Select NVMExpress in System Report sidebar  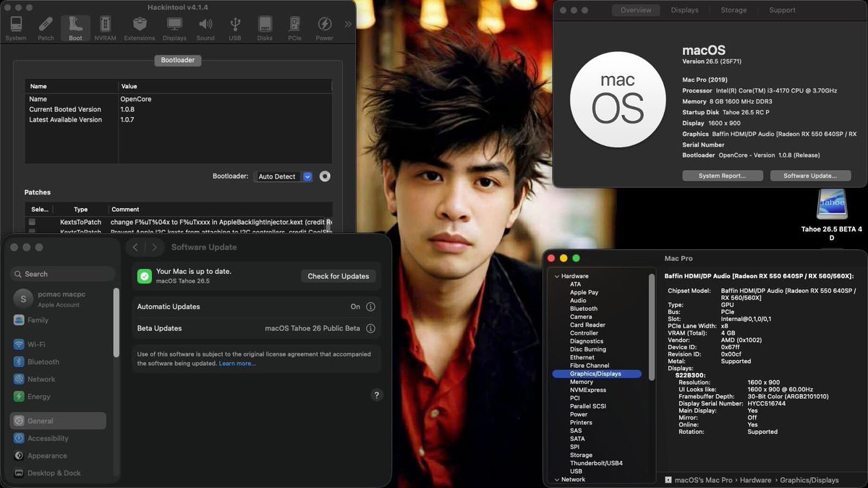[588, 390]
